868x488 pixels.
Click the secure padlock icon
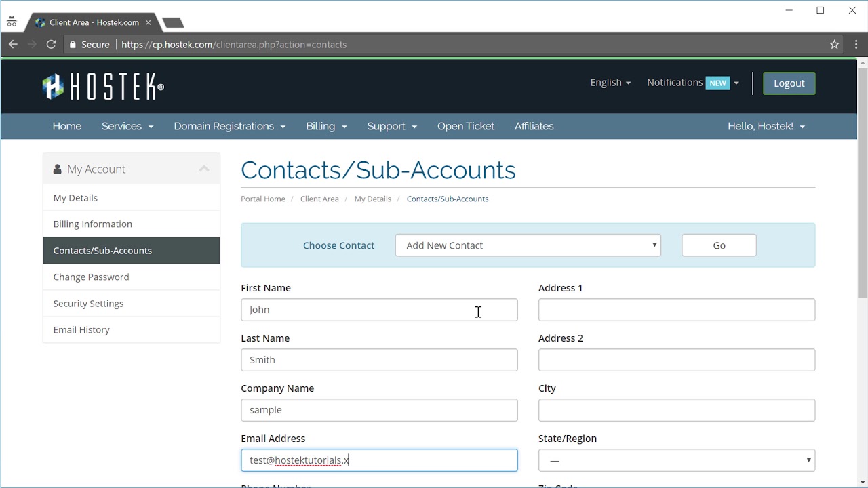point(73,45)
